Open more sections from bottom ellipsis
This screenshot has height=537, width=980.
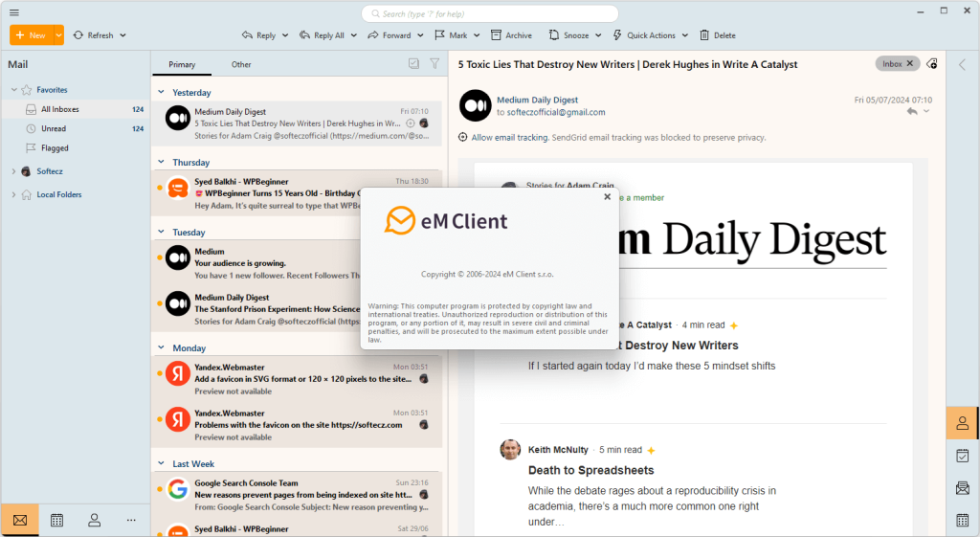pos(131,520)
